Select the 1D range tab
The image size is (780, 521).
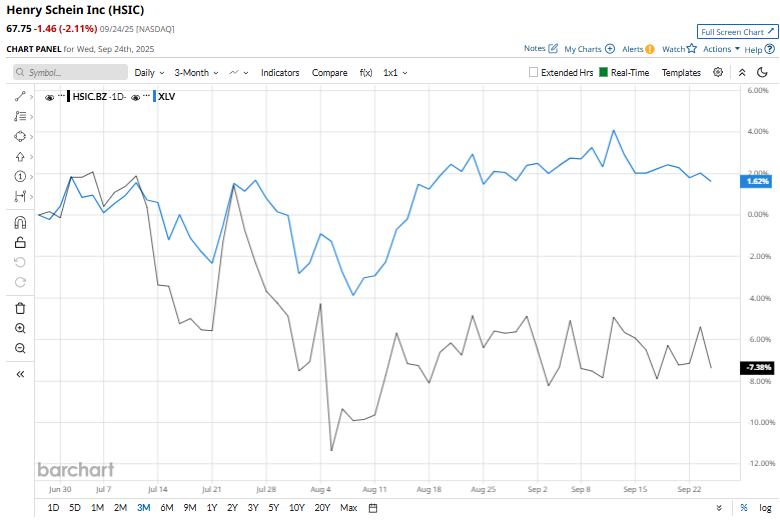(53, 508)
